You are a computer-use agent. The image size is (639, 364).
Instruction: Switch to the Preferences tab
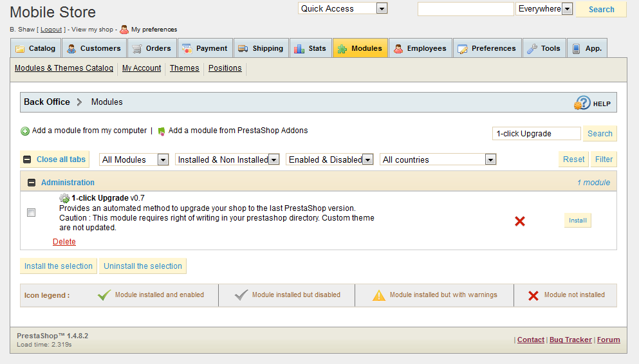[487, 48]
